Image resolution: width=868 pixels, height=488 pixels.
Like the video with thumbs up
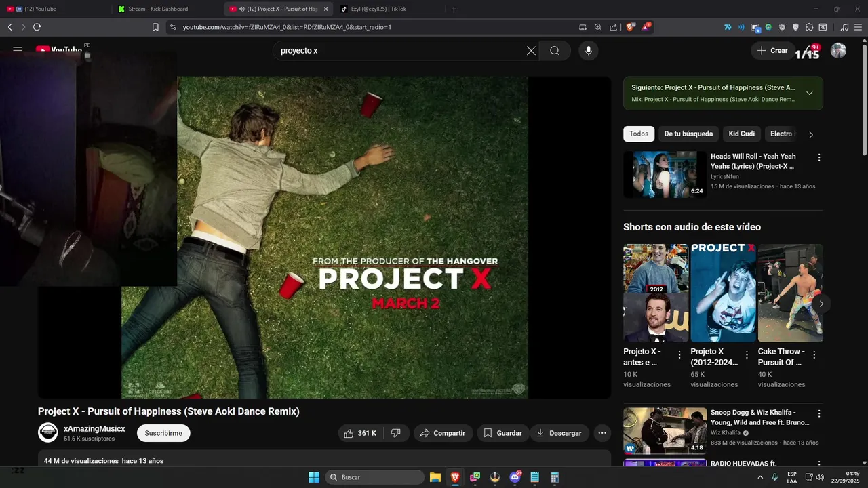point(361,433)
